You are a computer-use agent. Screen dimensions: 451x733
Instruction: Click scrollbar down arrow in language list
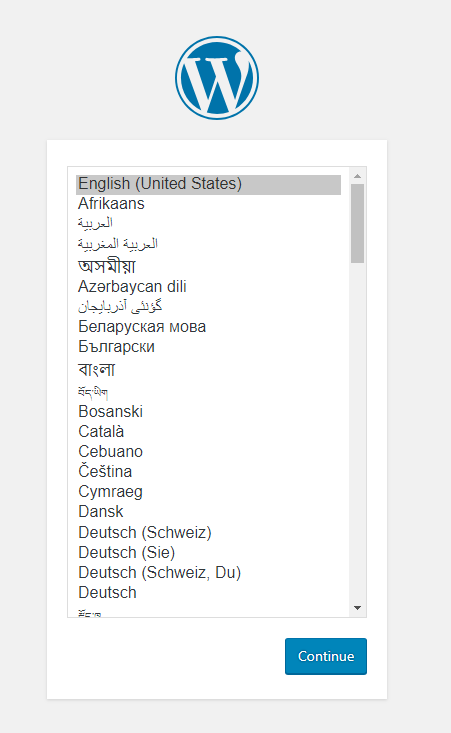click(x=358, y=608)
